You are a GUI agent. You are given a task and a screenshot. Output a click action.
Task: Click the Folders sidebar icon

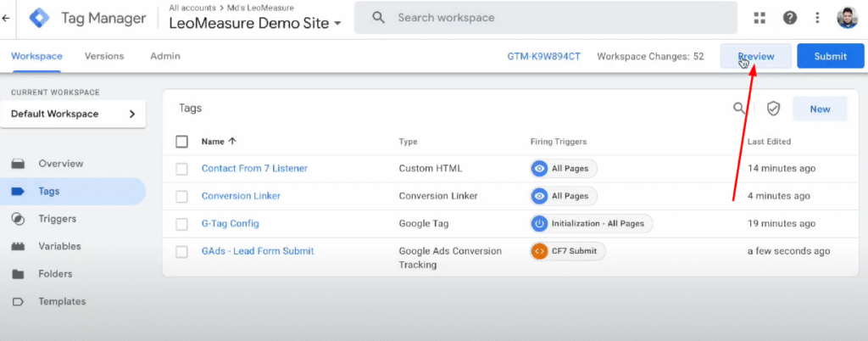point(19,274)
